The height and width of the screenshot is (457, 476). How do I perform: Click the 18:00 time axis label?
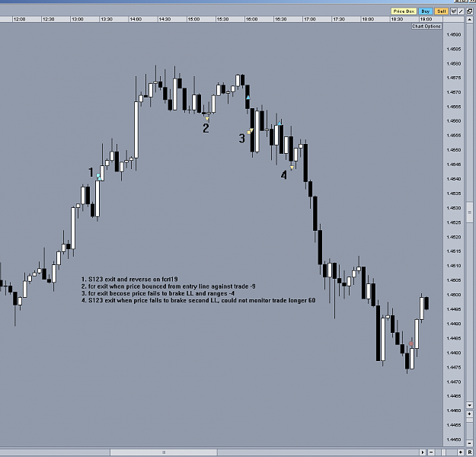tap(368, 19)
